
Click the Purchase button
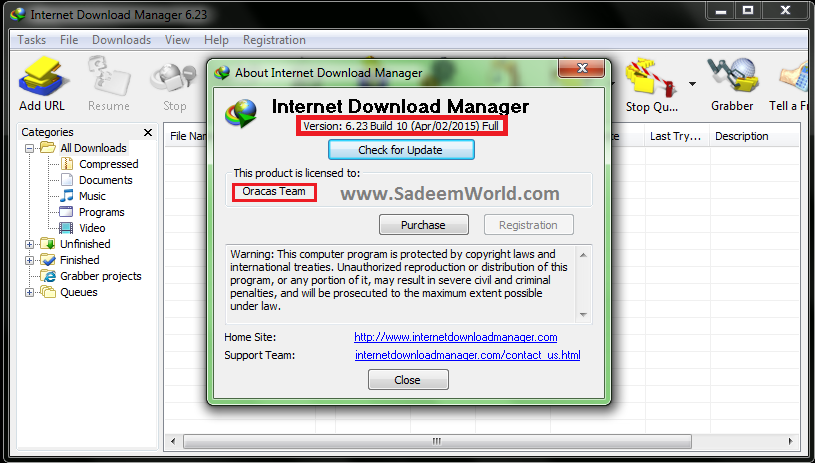pos(424,225)
